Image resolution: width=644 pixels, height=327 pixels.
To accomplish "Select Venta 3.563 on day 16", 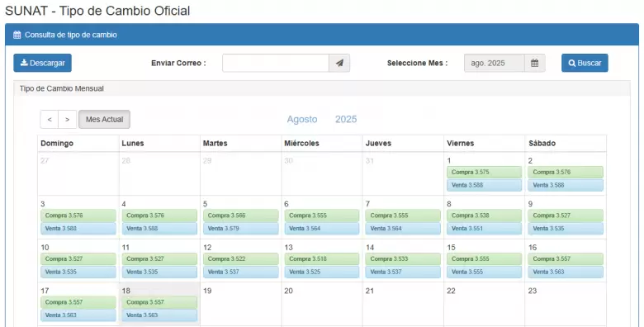I will (x=565, y=272).
